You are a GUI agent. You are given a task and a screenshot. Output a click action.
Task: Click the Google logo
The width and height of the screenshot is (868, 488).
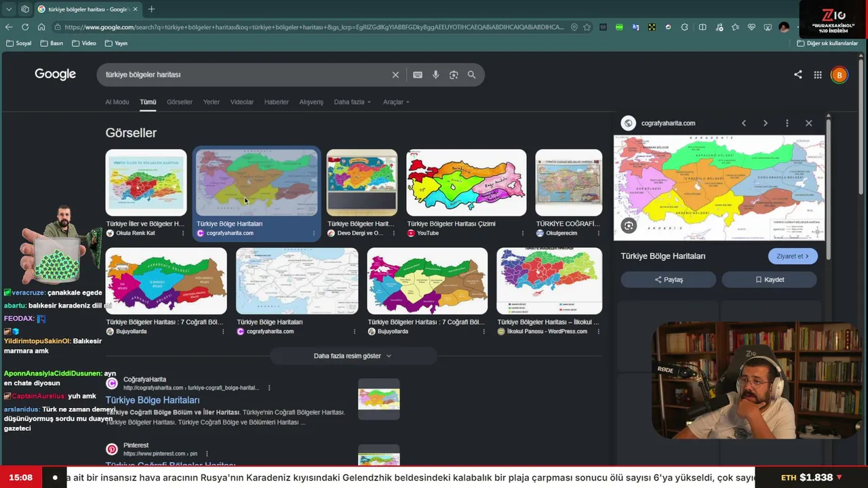(x=55, y=75)
